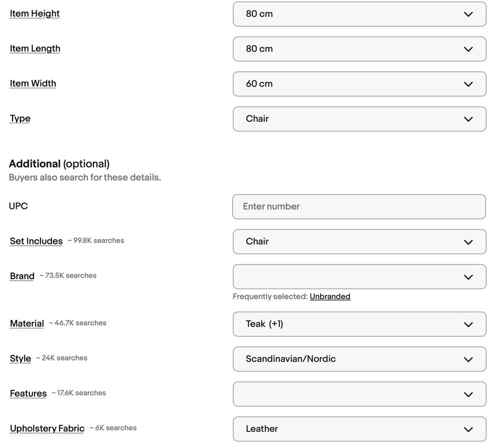504x444 pixels.
Task: Open the Material dropdown showing Teak
Action: point(359,324)
